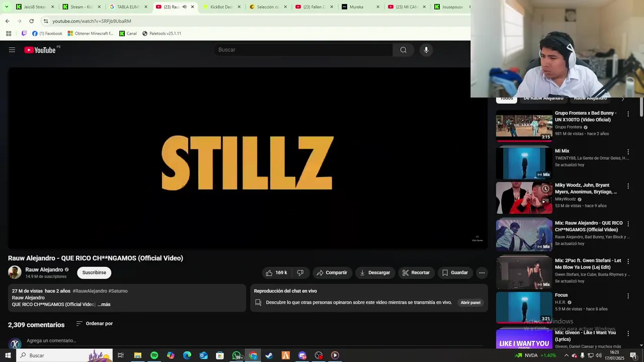Open Steam from the taskbar
The height and width of the screenshot is (362, 644).
tap(269, 355)
